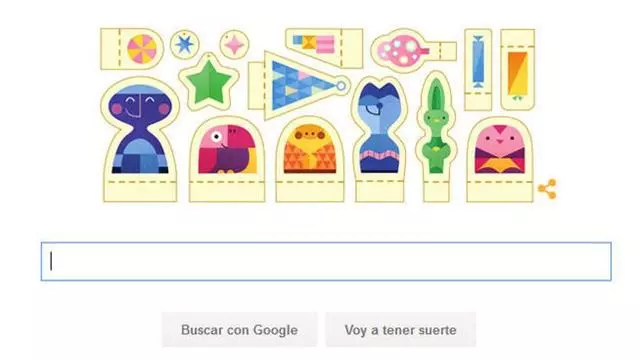Select the blue smiling figure cutout
Image resolution: width=640 pixels, height=360 pixels.
click(x=140, y=139)
